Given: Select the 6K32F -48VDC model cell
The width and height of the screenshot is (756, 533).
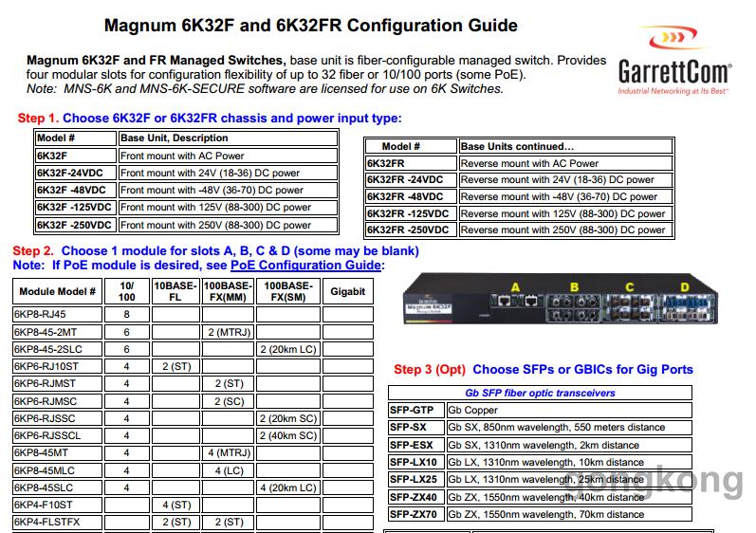Looking at the screenshot, I should pos(76,190).
